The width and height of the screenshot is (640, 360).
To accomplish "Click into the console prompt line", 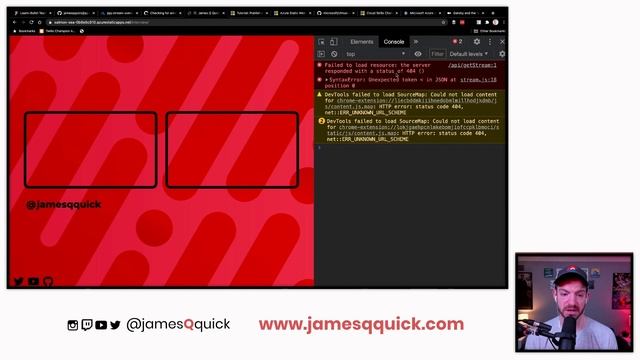I will pos(410,148).
